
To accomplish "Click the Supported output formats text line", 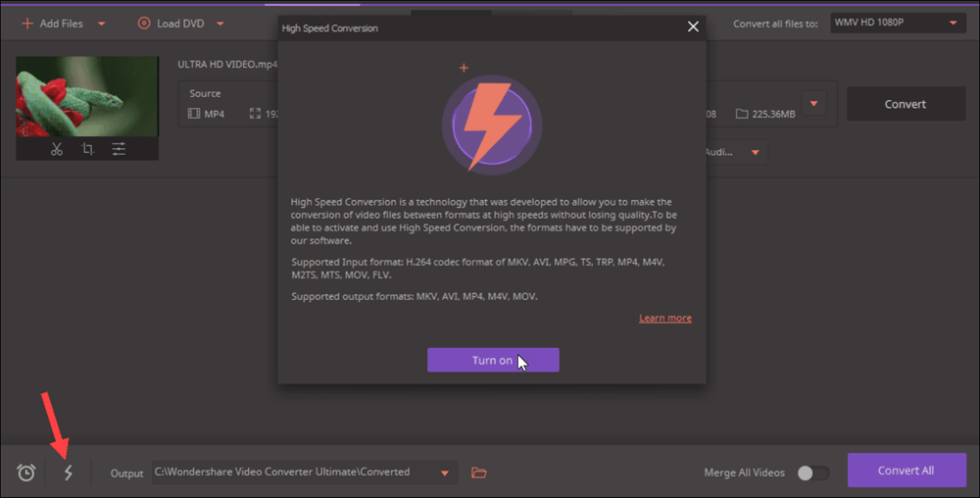I will pos(415,296).
